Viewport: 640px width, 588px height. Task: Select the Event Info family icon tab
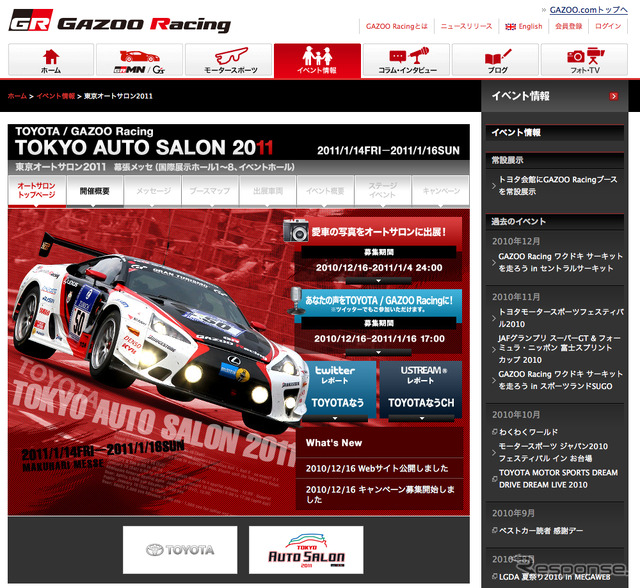(317, 60)
